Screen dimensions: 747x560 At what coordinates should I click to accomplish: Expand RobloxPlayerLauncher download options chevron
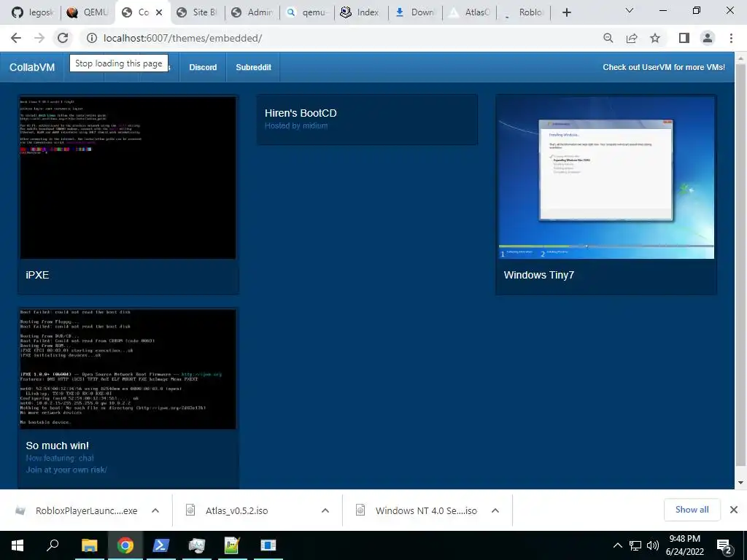(155, 510)
